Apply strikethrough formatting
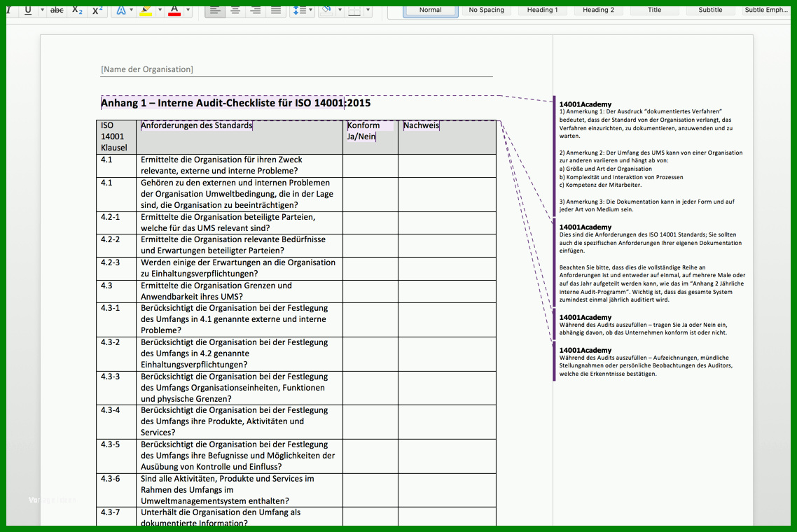Viewport: 797px width, 532px height. 57,10
